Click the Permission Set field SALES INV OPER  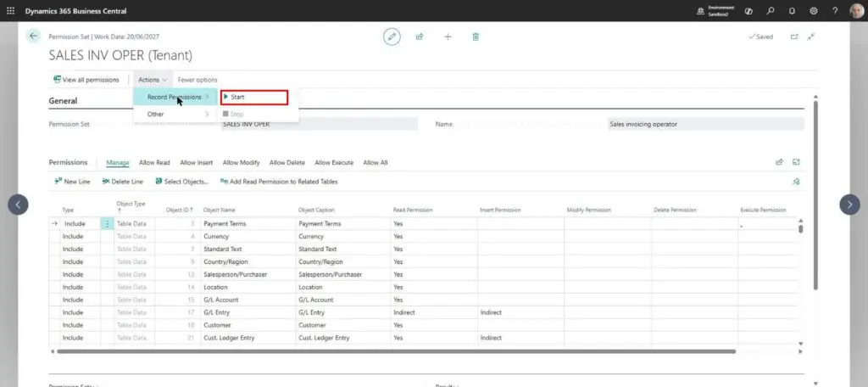click(x=320, y=124)
